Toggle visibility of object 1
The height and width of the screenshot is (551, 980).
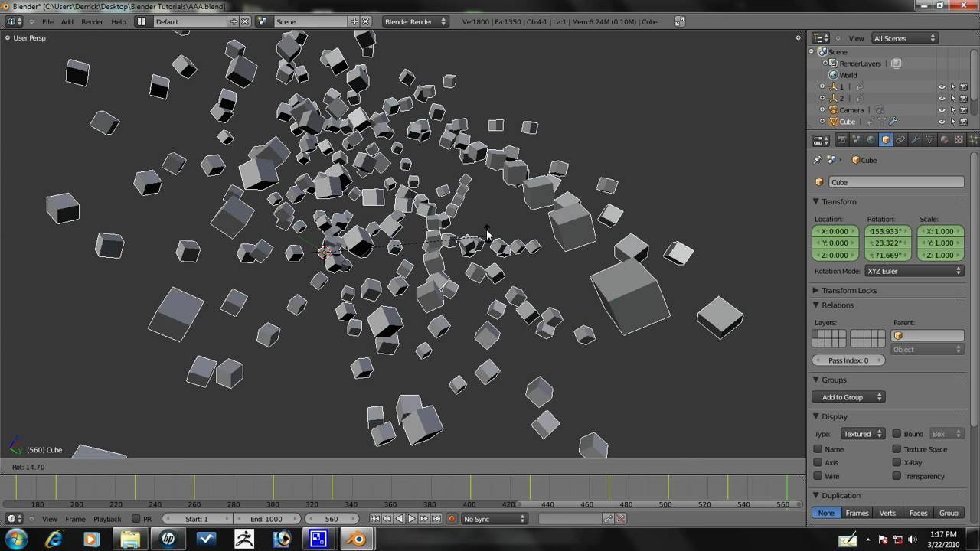(942, 87)
